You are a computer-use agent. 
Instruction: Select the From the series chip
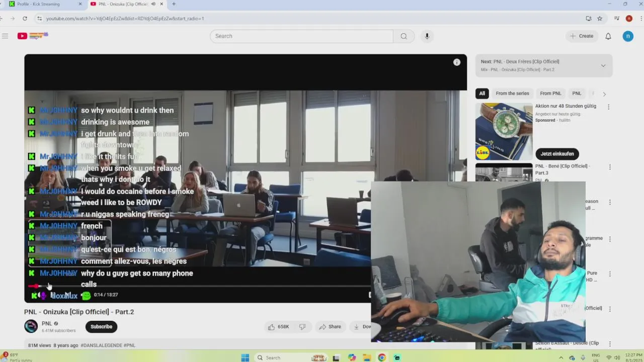512,94
